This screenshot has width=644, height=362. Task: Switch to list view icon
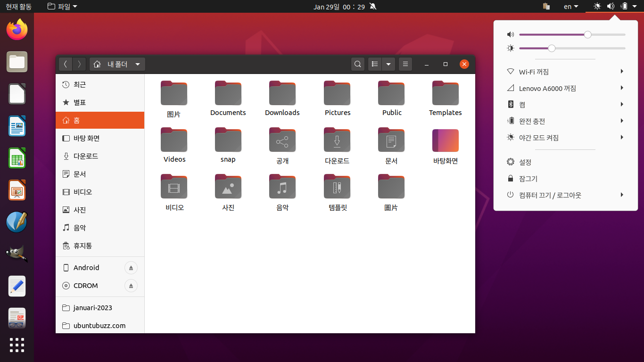click(x=374, y=64)
